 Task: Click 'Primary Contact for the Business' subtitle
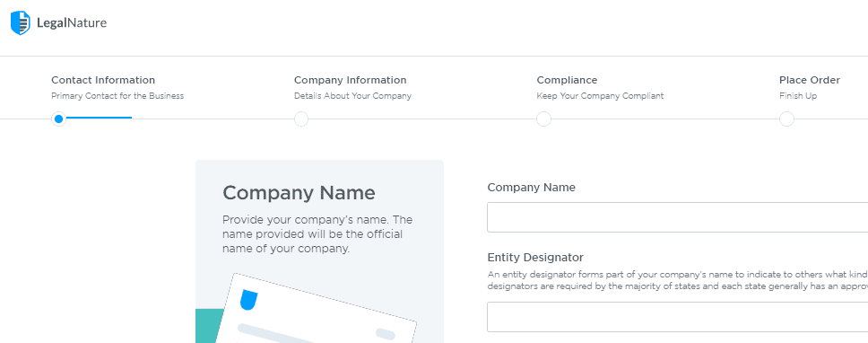[117, 96]
